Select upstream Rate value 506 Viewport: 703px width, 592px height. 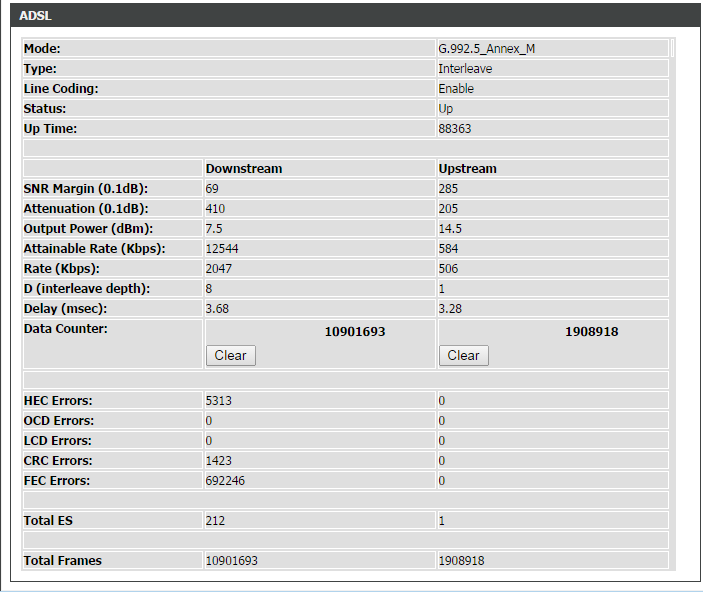[448, 269]
